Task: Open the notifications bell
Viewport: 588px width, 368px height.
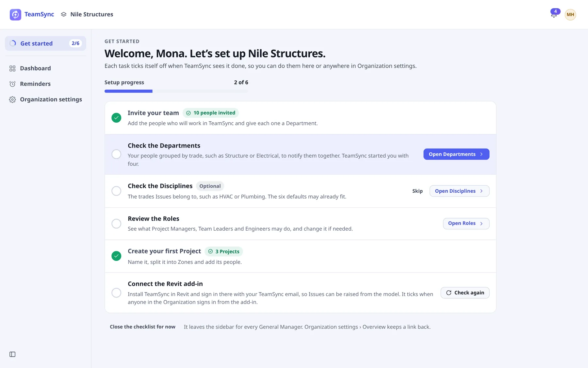Action: tap(554, 14)
